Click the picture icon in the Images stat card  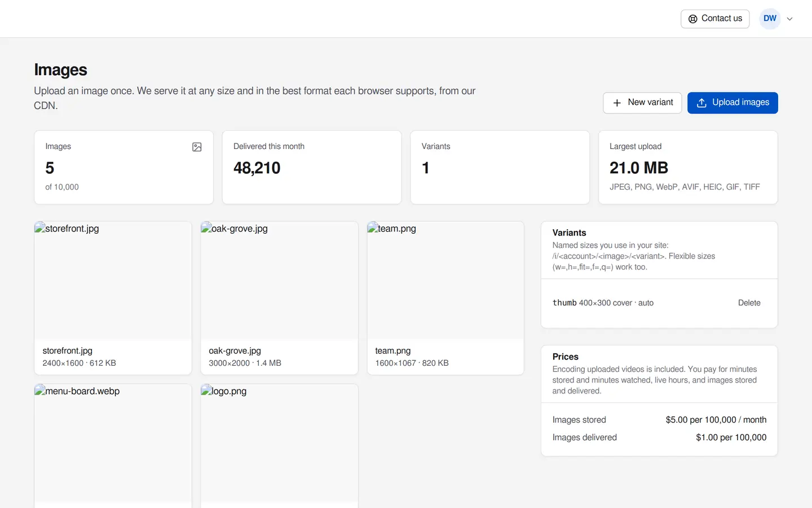click(x=197, y=147)
